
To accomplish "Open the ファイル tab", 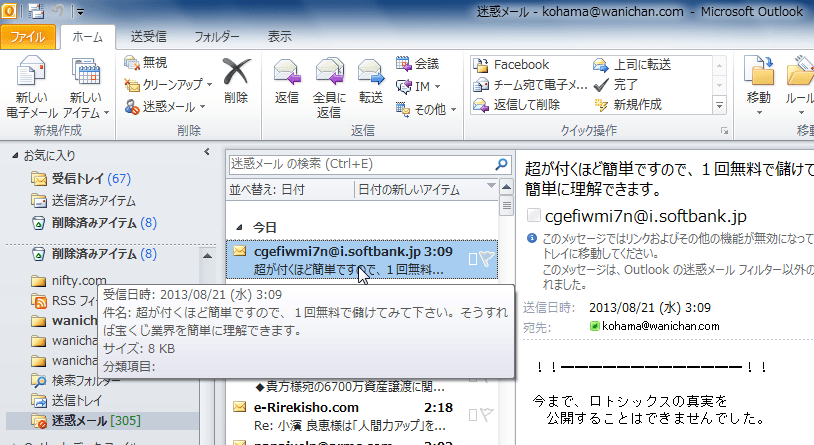I will (28, 37).
